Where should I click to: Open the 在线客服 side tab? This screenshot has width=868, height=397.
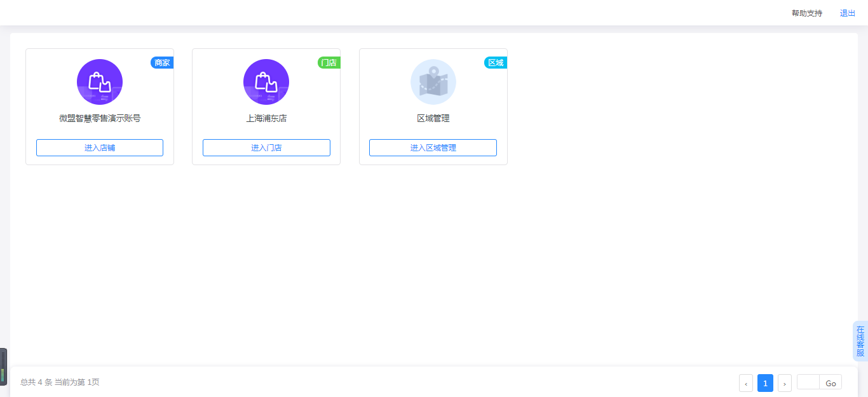tap(860, 341)
